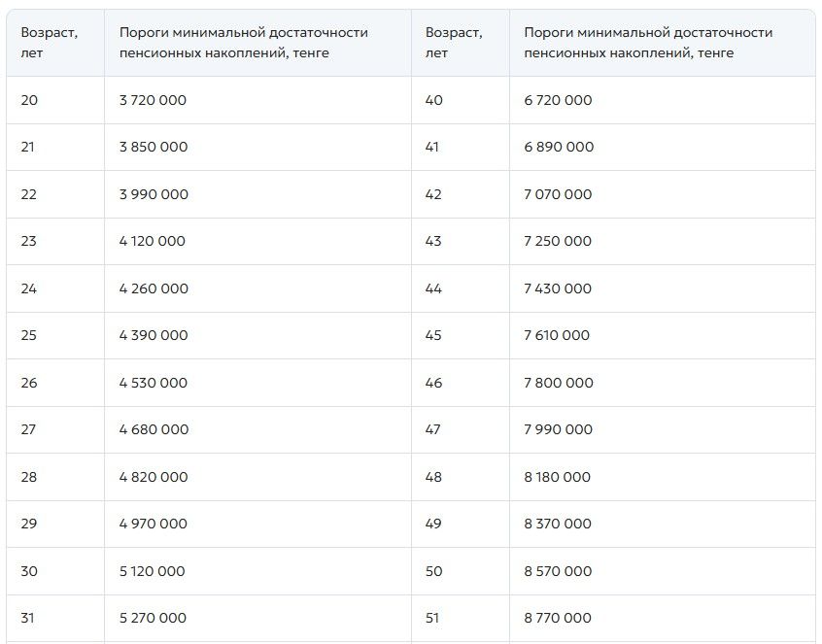The height and width of the screenshot is (644, 822).
Task: Click the amount 8 370 000
Action: coord(558,524)
